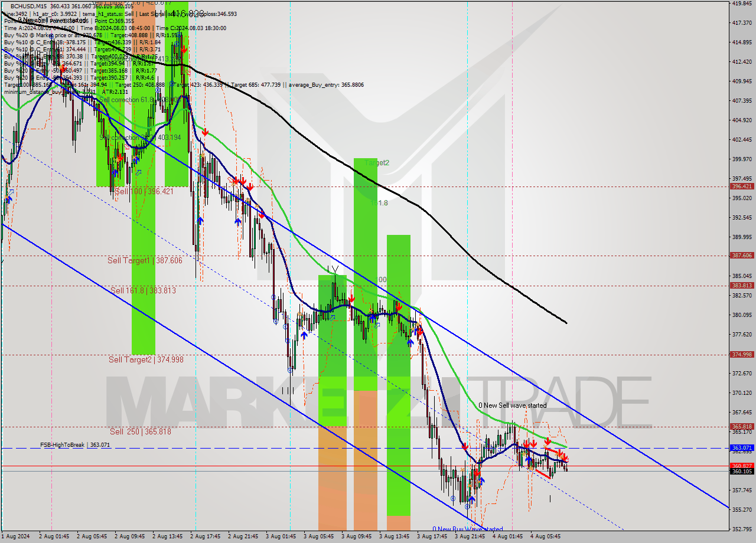Viewport: 756px width, 543px height.
Task: Click the 'Target2' label on green bar
Action: [377, 162]
